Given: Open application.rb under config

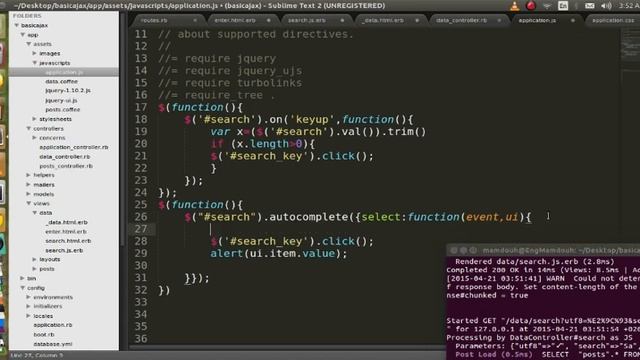Looking at the screenshot, I should [53, 325].
